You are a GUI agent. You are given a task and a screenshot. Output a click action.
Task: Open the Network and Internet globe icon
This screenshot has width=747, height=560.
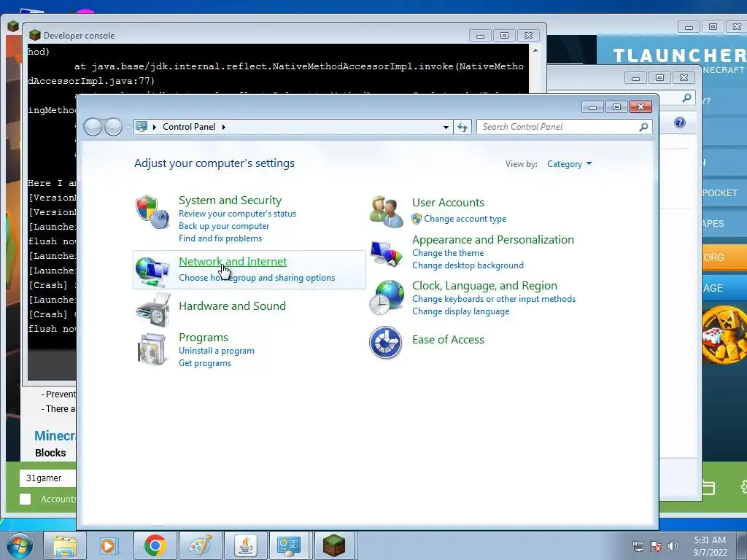click(x=152, y=271)
